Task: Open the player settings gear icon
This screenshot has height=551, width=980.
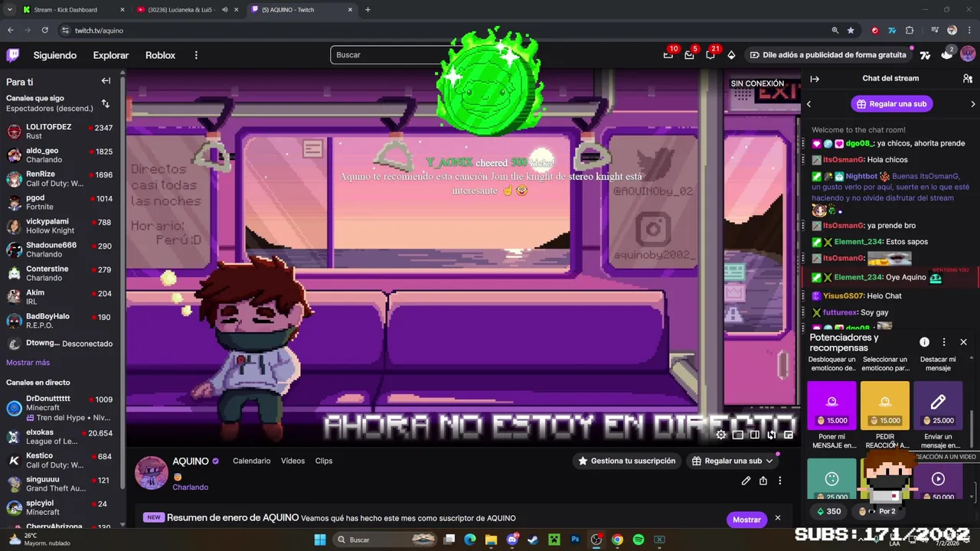Action: point(721,435)
